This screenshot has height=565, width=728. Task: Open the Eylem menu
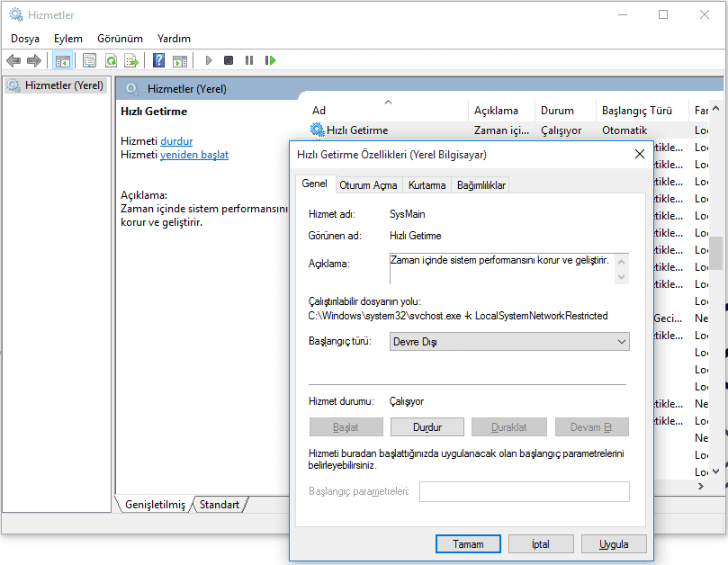point(68,39)
